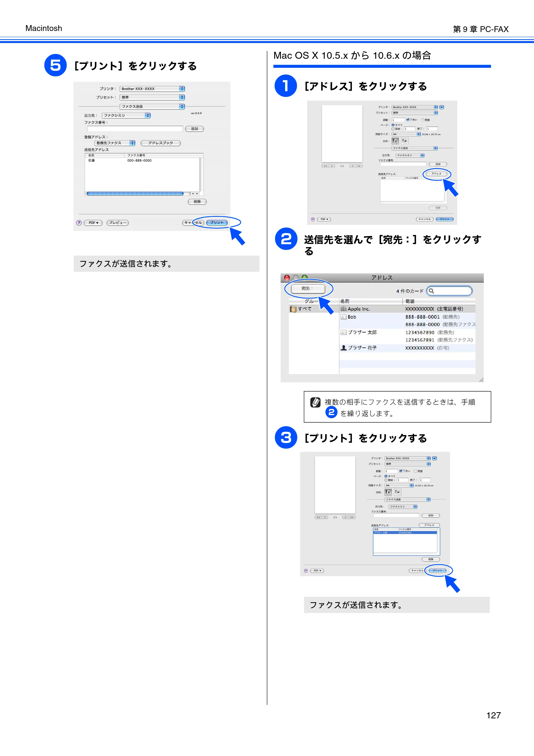The width and height of the screenshot is (534, 756).
Task: Select landscape orientation in the dialog listing ブラザー 太郎
Action: pyautogui.click(x=398, y=492)
